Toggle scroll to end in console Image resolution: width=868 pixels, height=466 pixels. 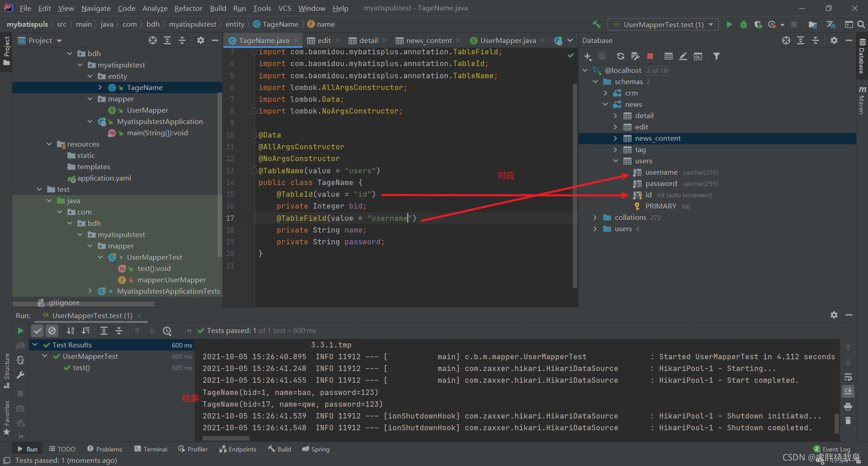pyautogui.click(x=848, y=391)
